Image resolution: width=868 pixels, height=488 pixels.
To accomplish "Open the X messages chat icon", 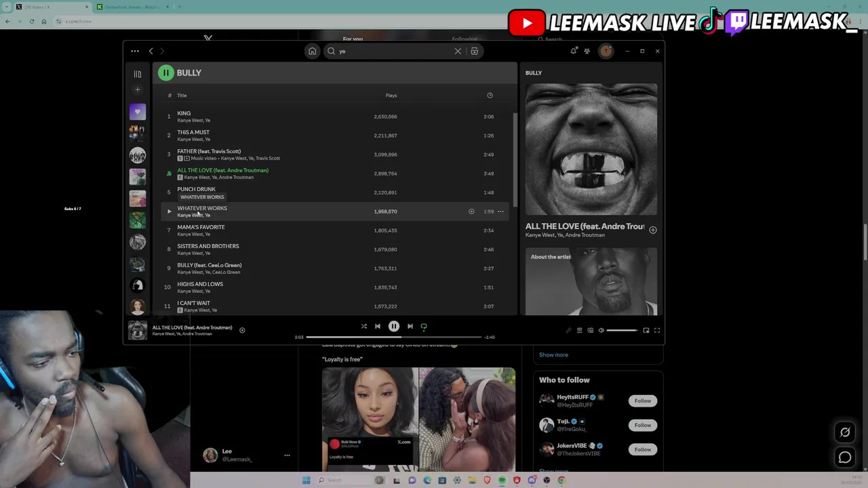I will 845,457.
